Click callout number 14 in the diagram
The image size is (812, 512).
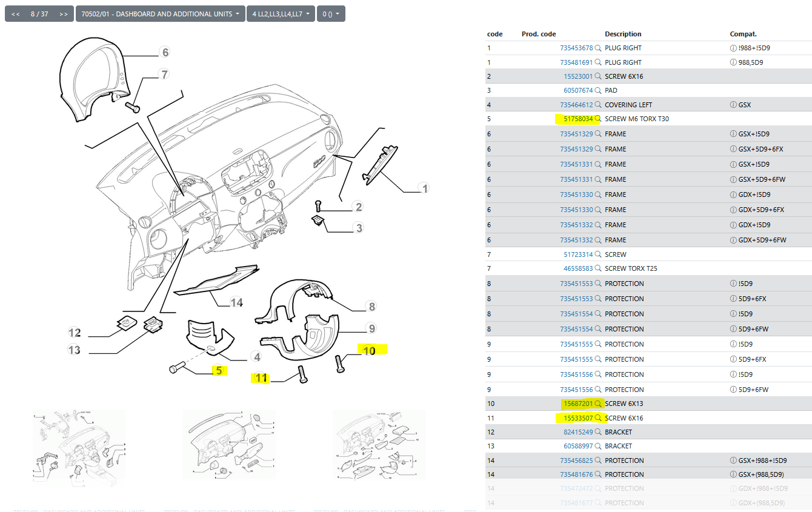[236, 302]
